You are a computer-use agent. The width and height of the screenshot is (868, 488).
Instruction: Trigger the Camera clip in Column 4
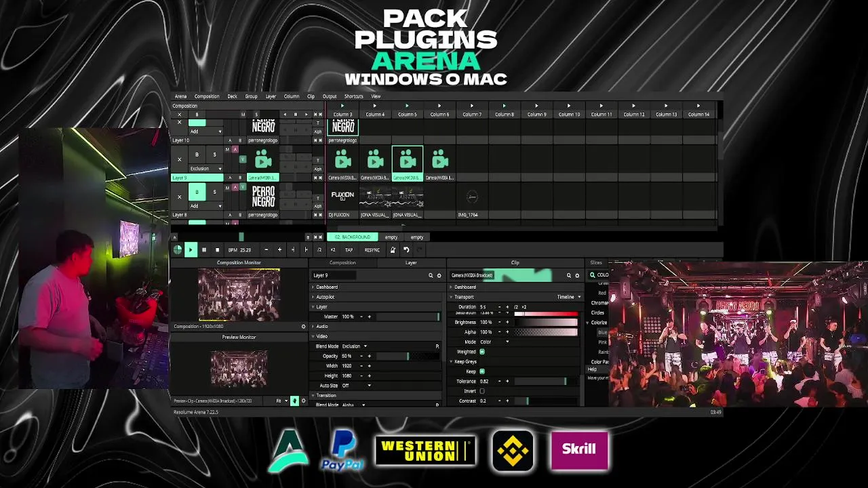tap(375, 160)
